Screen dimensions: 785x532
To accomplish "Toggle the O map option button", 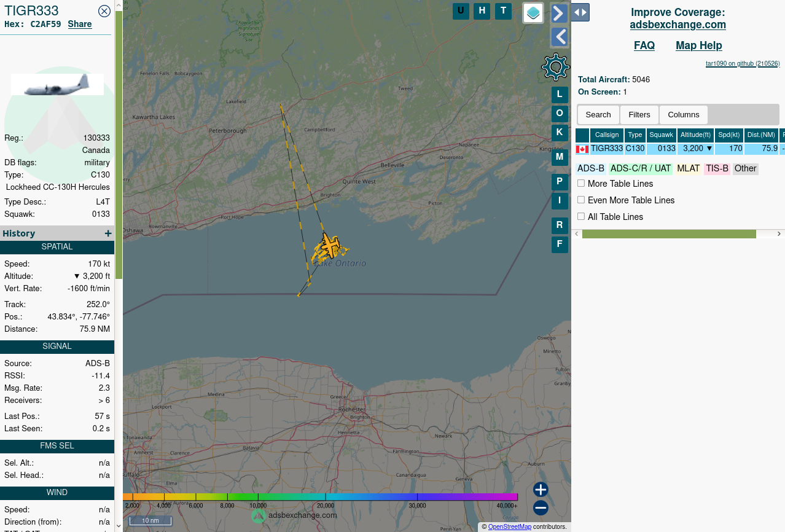I will click(560, 113).
